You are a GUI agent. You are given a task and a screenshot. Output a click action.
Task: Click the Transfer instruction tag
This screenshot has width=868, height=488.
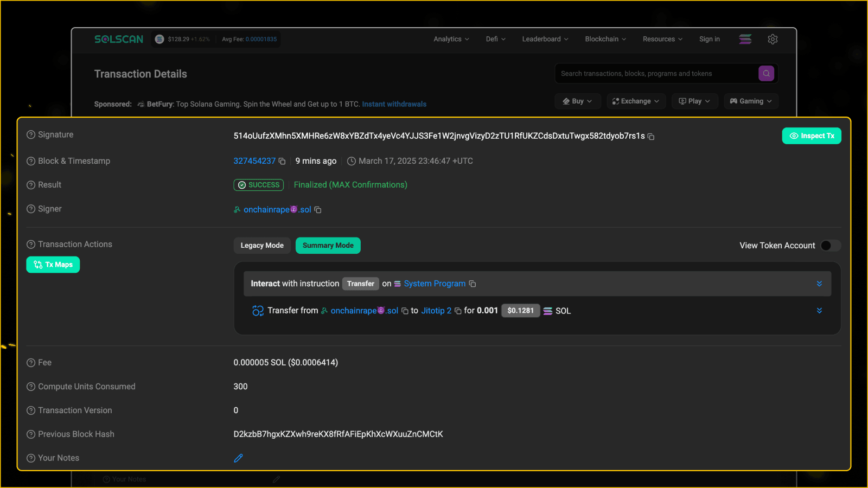[361, 284]
